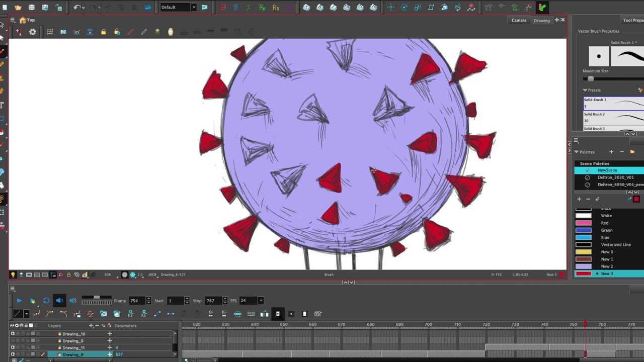Screen dimensions: 644x362
Task: Open the folder icon in top toolbar
Action: pos(19,8)
